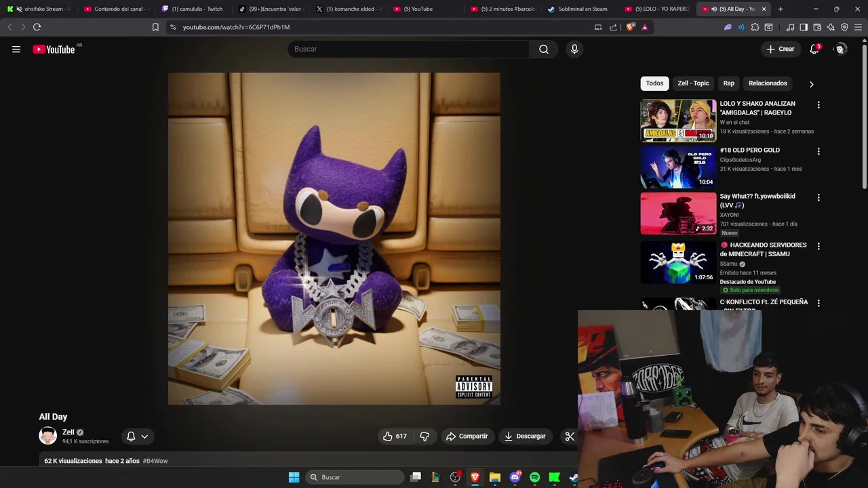
Task: Click the page vertical scrollbar
Action: [864, 115]
